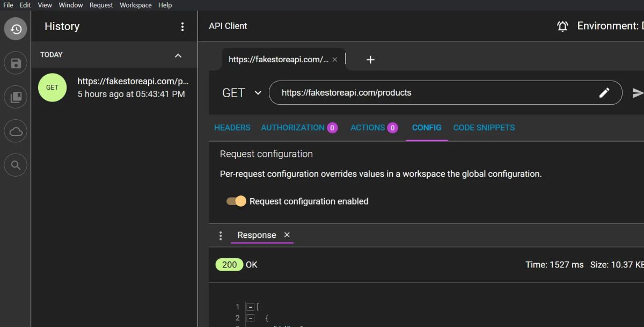This screenshot has height=327, width=644.
Task: Close the Response tab
Action: point(287,235)
